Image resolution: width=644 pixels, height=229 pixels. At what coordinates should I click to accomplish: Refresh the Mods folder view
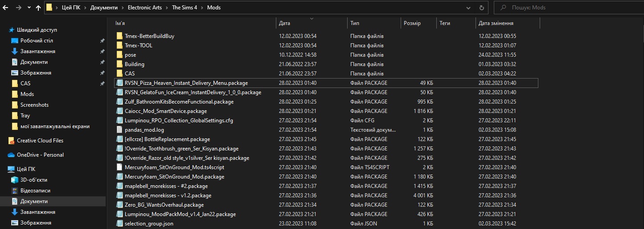coord(481,8)
